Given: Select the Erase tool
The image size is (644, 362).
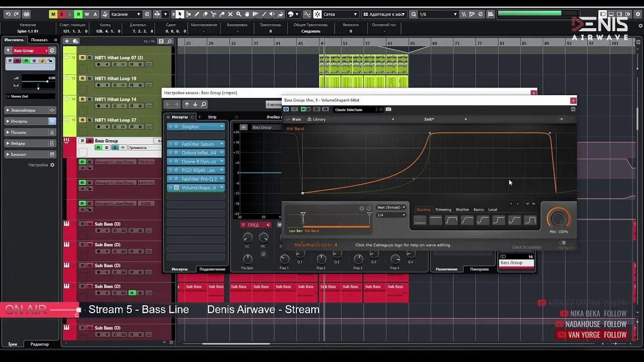Looking at the screenshot, I should coord(205,14).
